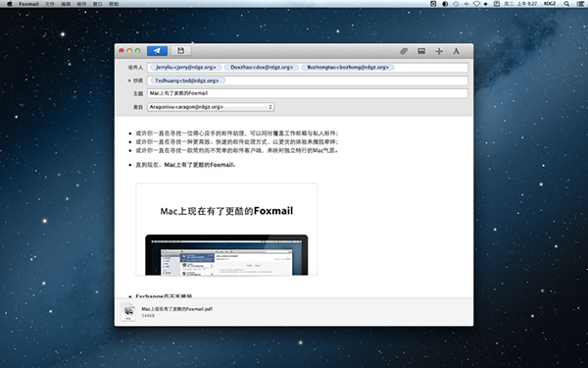Viewport: 588px width, 368px height.
Task: Click the plus icon in compose toolbar
Action: click(x=439, y=51)
